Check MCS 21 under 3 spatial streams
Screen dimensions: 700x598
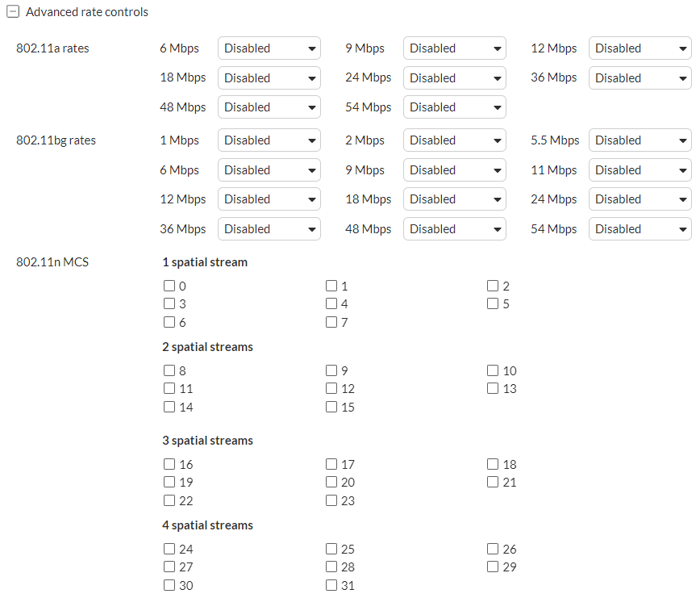tap(492, 482)
